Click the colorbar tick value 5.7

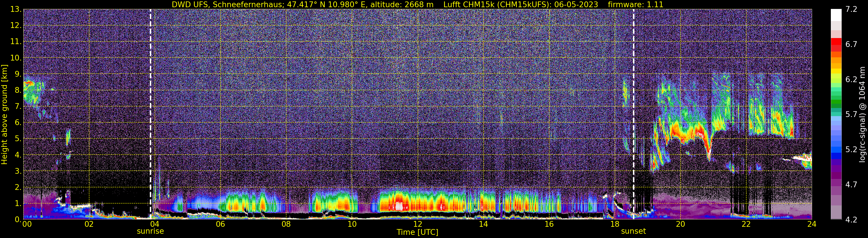851,114
